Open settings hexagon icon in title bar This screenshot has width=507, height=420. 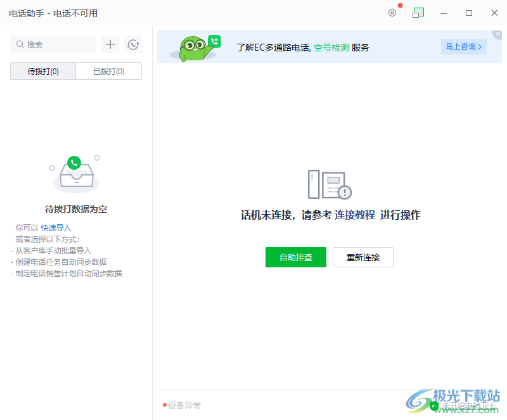[392, 13]
